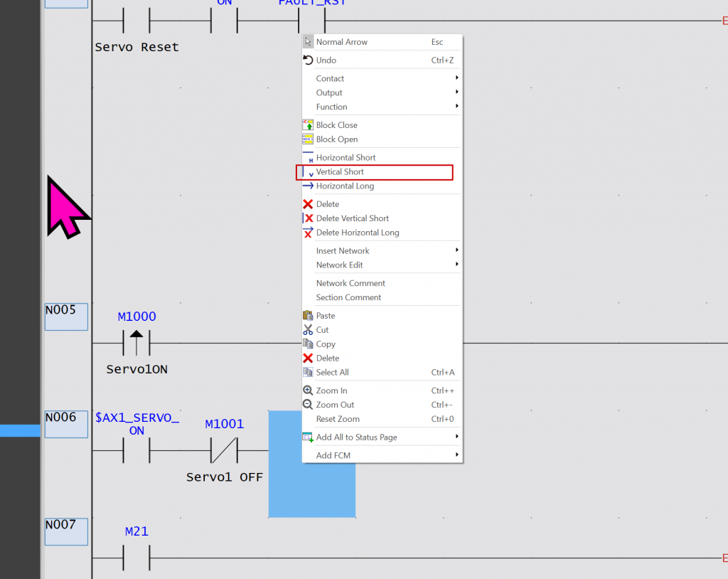Select the N005 network label
728x579 pixels.
click(x=66, y=317)
